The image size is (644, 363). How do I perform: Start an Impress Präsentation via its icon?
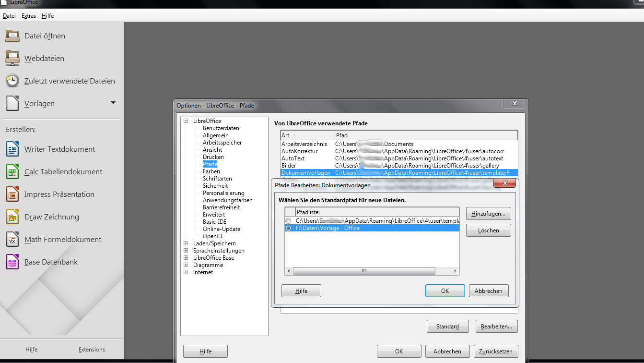click(12, 194)
